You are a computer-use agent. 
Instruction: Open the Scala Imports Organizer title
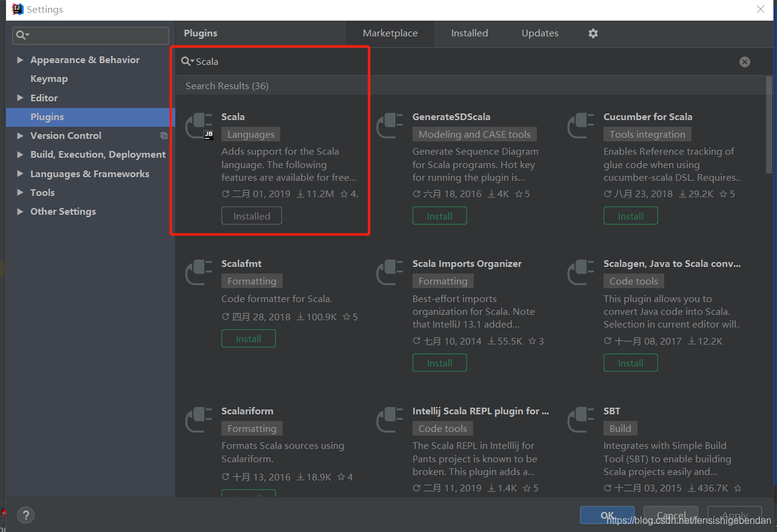coord(467,264)
